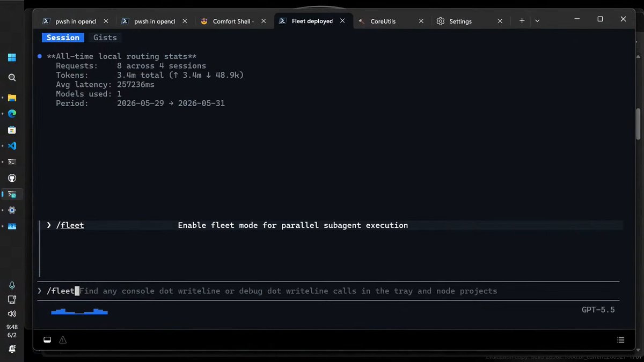Image resolution: width=644 pixels, height=362 pixels.
Task: Open File Explorer from taskbar
Action: [x=12, y=98]
